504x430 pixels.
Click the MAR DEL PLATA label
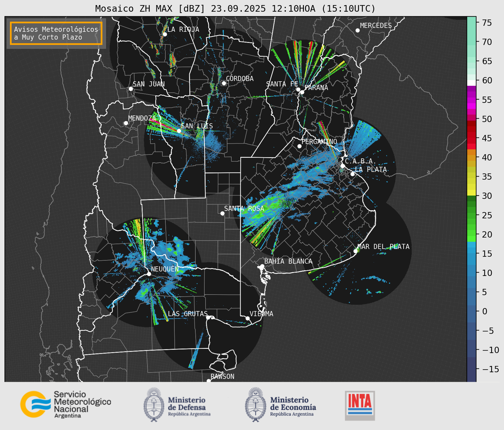(383, 247)
